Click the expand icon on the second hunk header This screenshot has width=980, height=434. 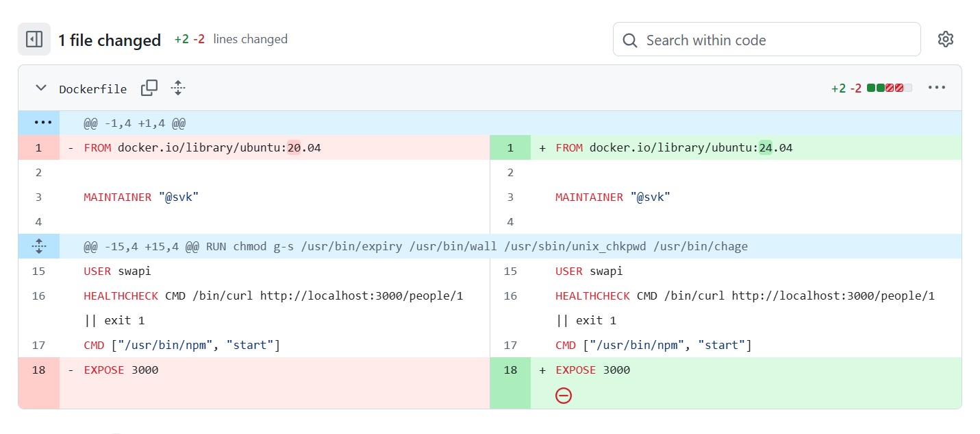click(40, 245)
